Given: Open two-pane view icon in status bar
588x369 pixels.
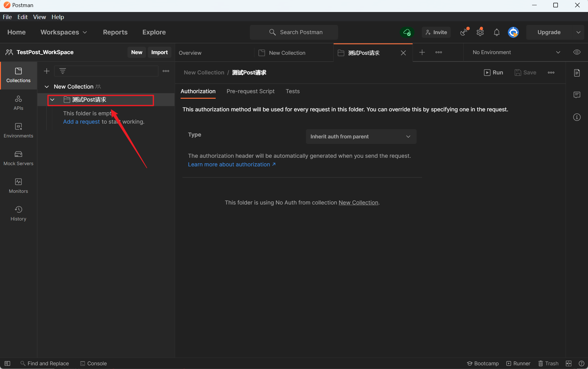Looking at the screenshot, I should tap(569, 363).
